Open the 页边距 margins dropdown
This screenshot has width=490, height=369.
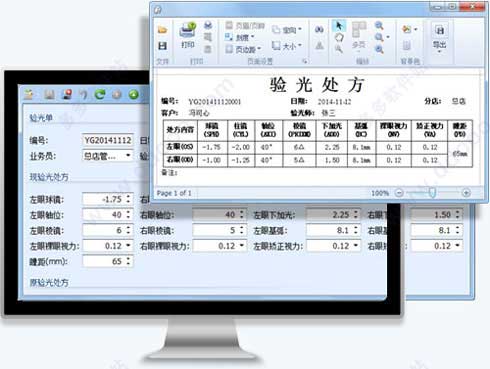click(x=243, y=49)
